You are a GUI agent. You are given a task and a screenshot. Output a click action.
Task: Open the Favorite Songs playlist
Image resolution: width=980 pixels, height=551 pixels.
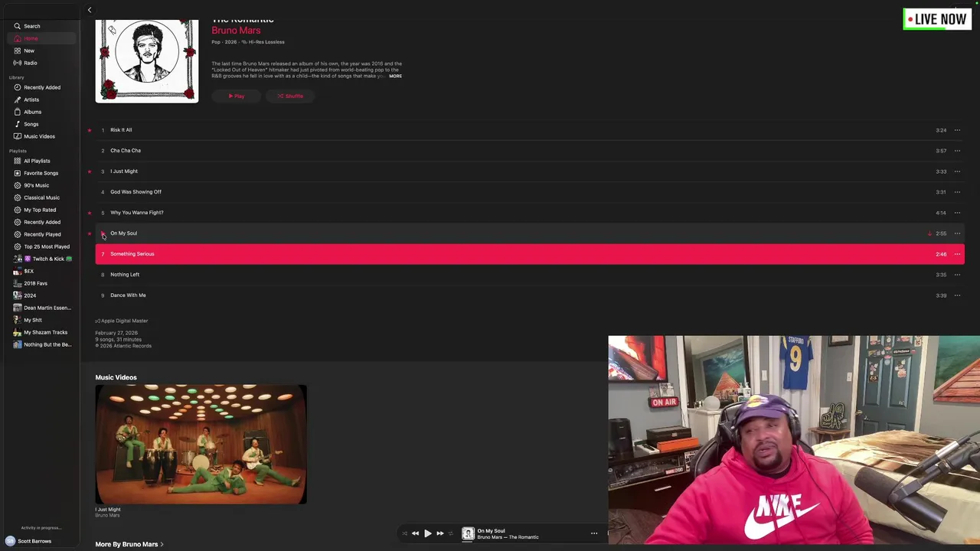tap(41, 173)
